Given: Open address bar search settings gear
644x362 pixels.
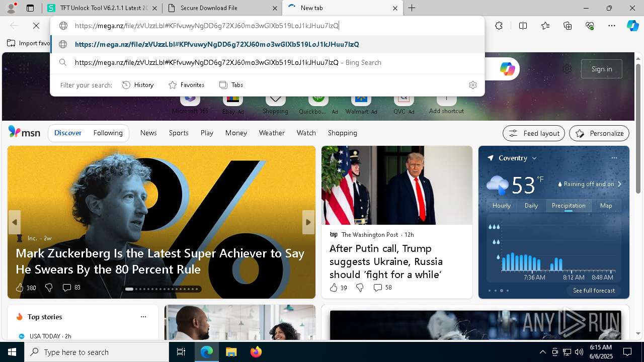Looking at the screenshot, I should 473,85.
